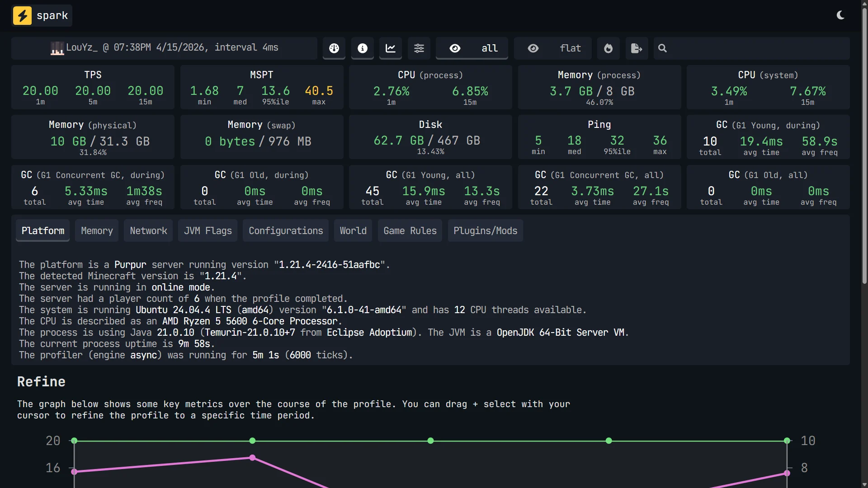Click CPU system 7.67% value

pyautogui.click(x=808, y=92)
